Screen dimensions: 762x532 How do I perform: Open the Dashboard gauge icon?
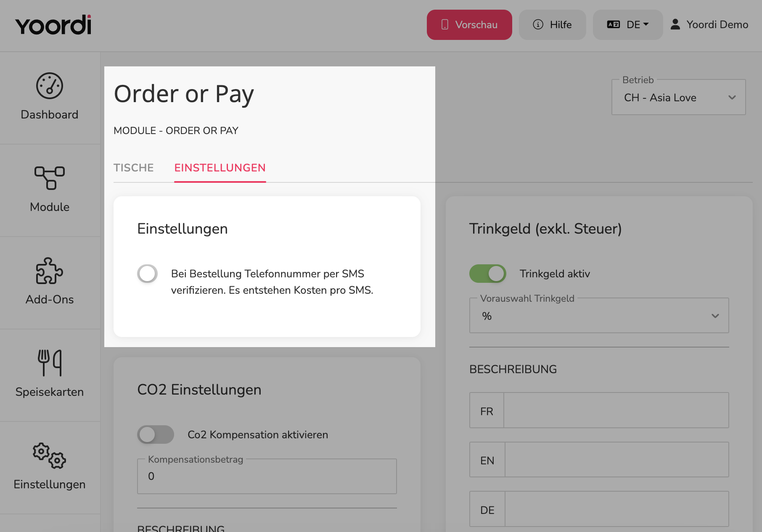(x=50, y=86)
